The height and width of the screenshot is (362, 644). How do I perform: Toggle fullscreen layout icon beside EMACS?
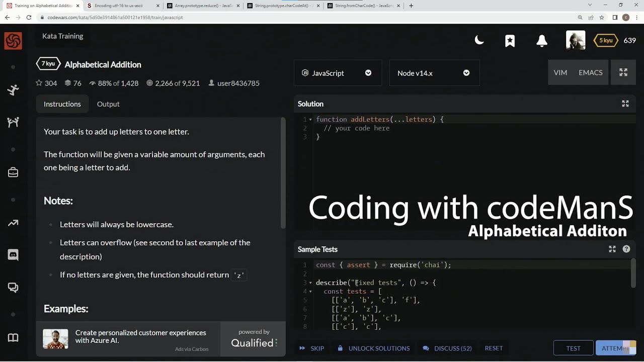click(623, 72)
